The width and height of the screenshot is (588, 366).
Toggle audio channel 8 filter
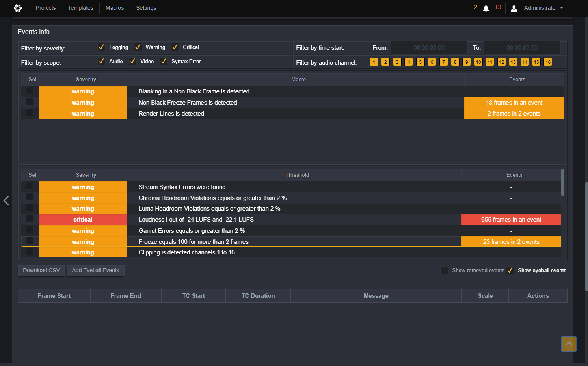pos(455,62)
